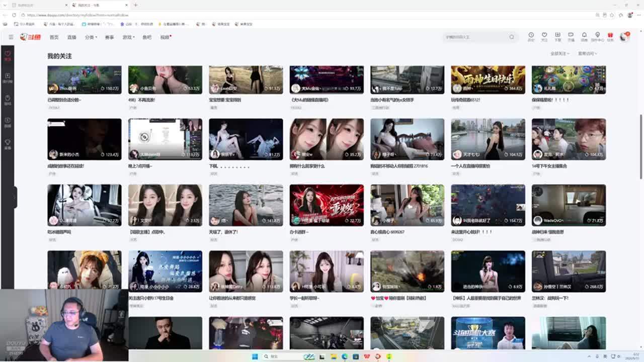644x362 pixels.
Task: Click inside the header search box
Action: click(475, 37)
